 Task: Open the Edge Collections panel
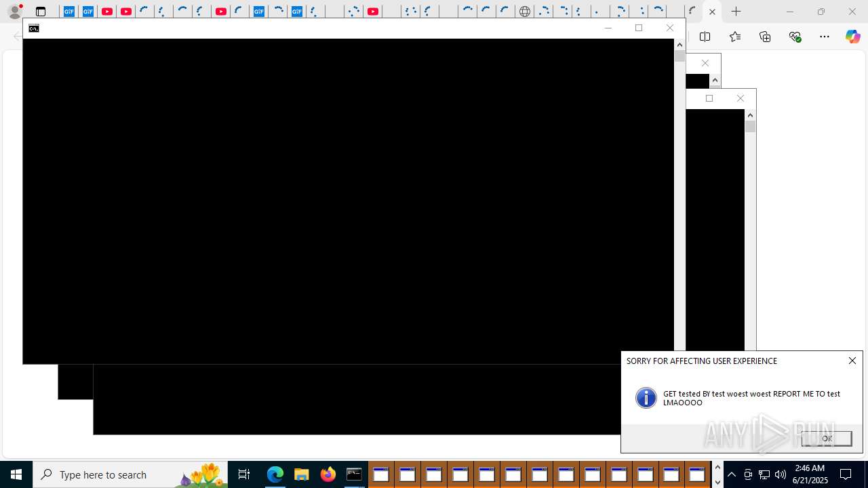765,37
